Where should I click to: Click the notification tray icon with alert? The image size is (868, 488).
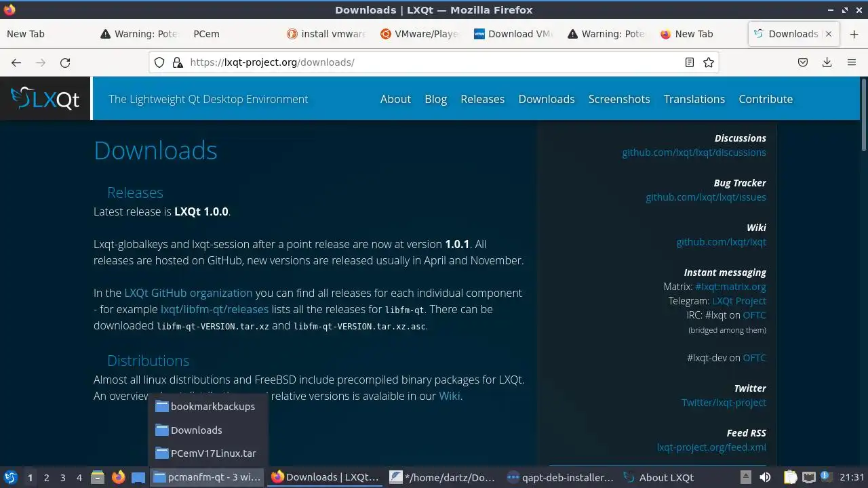point(825,477)
